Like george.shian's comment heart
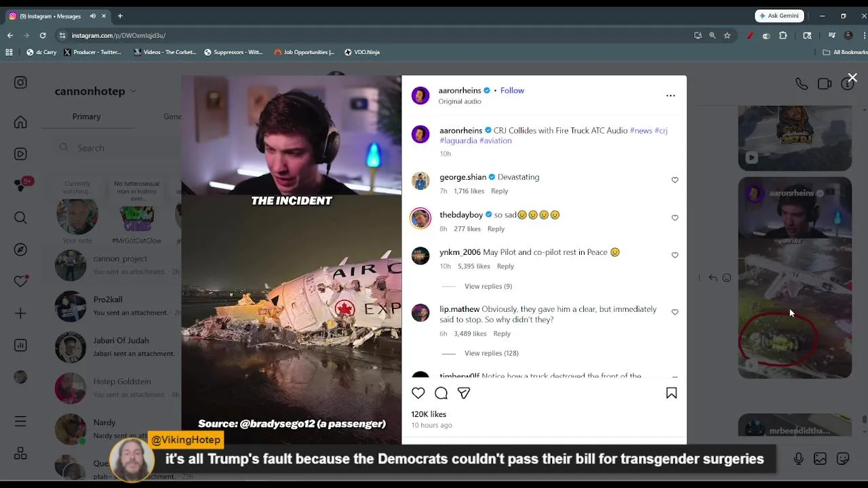 (675, 180)
